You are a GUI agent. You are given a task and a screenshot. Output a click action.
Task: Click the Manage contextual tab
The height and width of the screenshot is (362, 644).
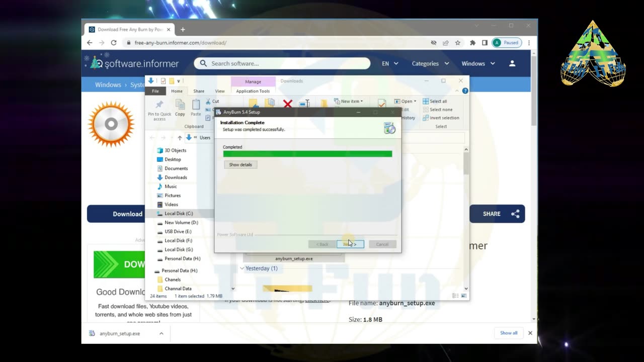[x=253, y=81]
